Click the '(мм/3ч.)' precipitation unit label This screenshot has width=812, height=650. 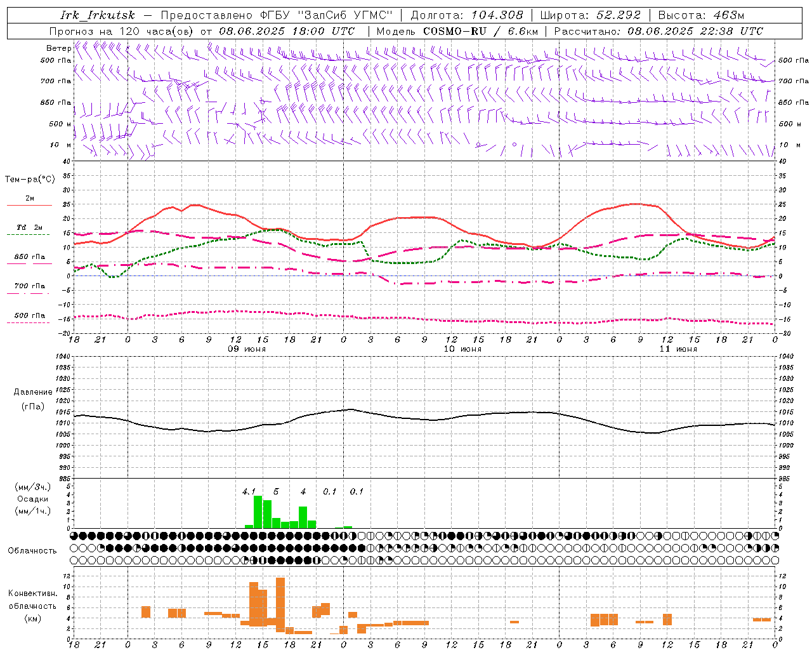pos(33,487)
